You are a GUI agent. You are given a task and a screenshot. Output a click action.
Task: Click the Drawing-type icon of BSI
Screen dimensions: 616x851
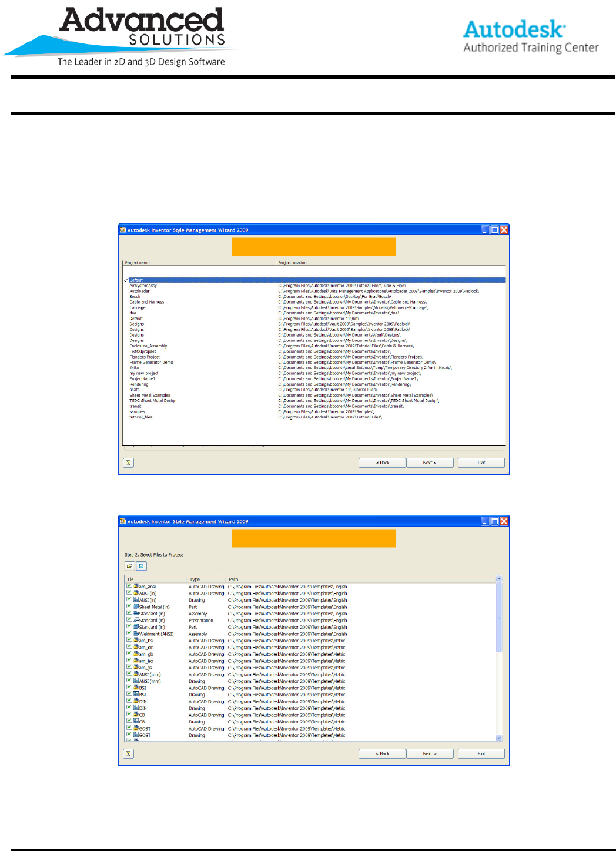tap(136, 695)
